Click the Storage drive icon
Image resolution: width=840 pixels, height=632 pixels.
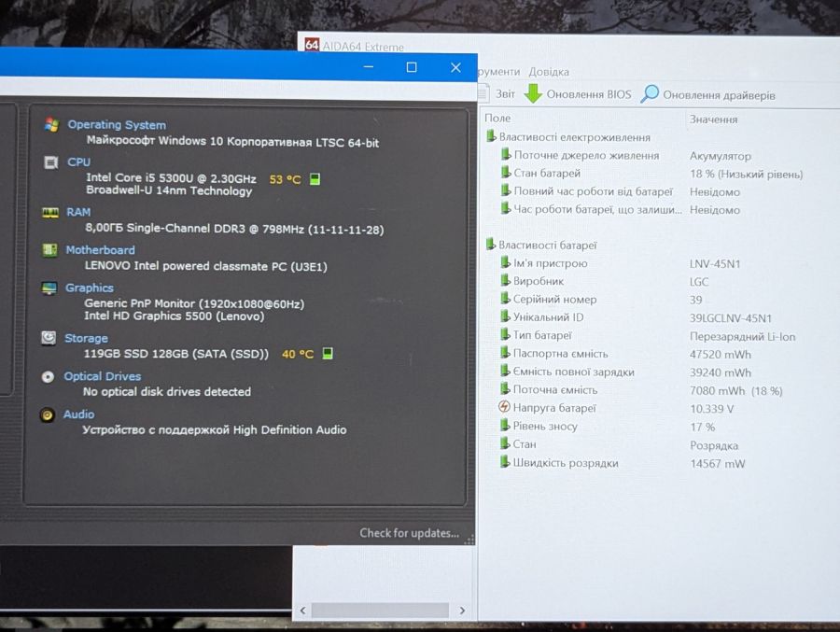(x=49, y=338)
